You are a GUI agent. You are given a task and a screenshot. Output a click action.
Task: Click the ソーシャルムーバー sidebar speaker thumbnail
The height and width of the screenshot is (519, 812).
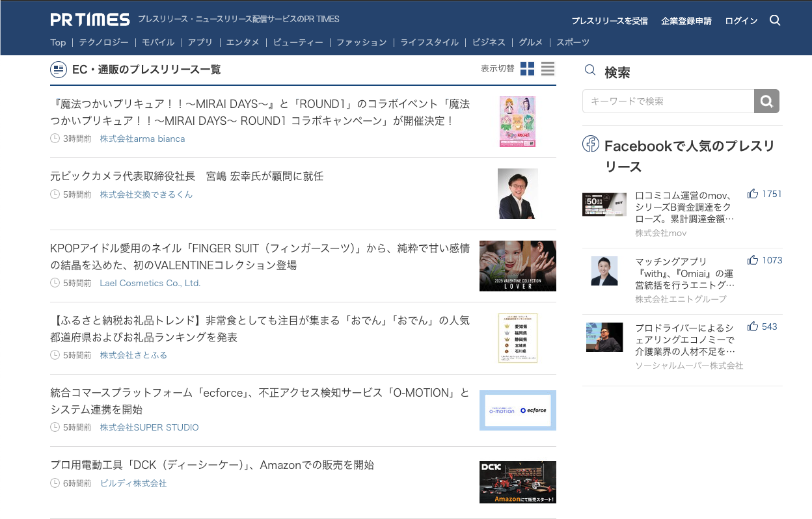click(x=604, y=337)
